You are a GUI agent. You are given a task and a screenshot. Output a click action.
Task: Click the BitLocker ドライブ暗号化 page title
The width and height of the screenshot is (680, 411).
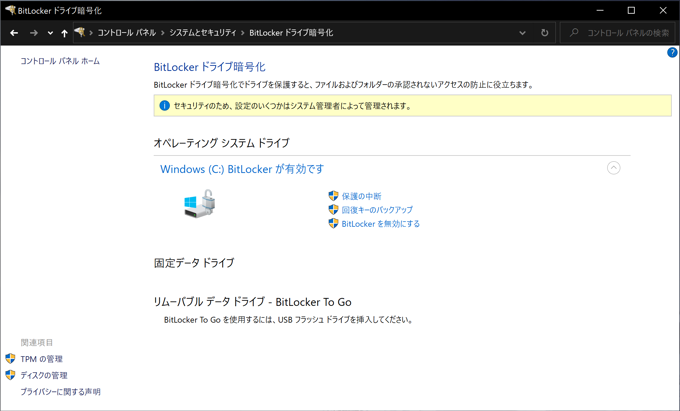209,67
